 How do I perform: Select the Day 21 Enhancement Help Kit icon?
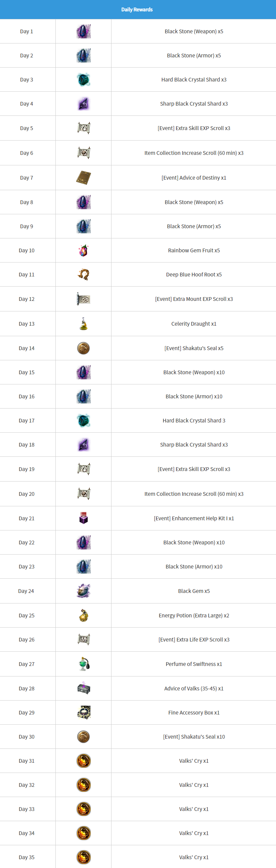(x=83, y=518)
